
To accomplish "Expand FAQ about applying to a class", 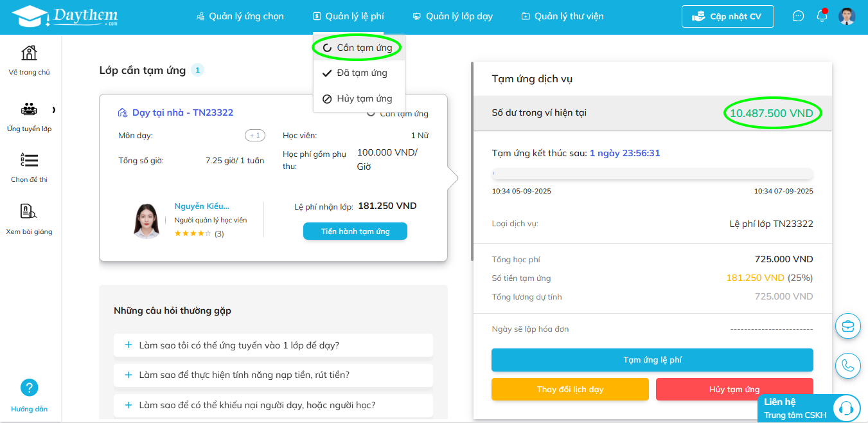I will coord(273,345).
